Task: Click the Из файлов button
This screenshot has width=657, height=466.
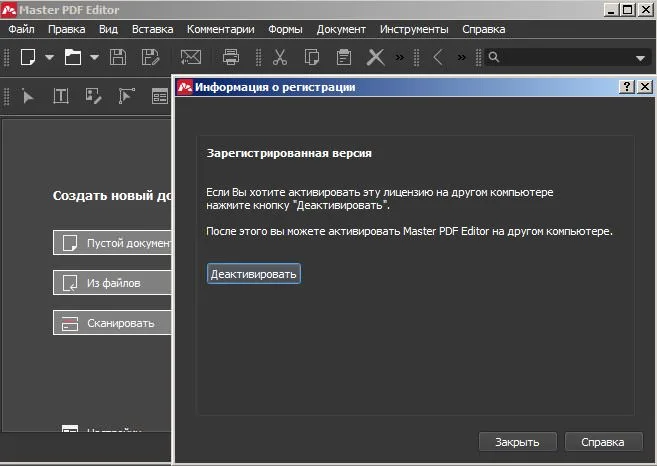Action: (x=112, y=283)
